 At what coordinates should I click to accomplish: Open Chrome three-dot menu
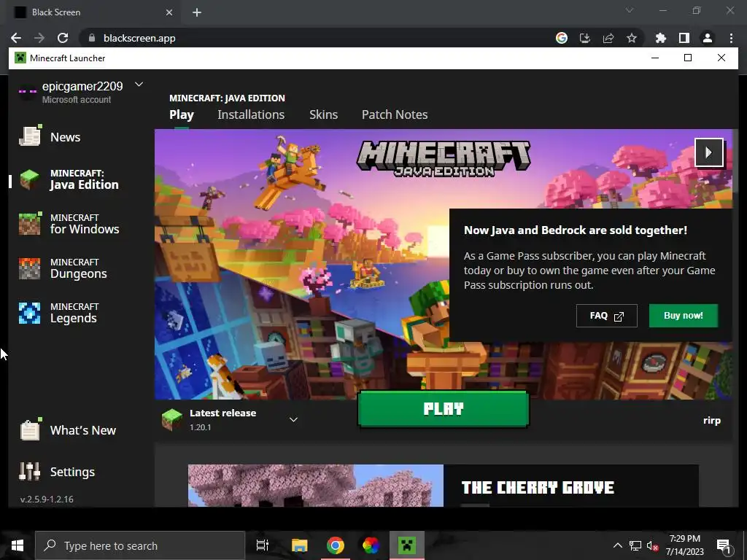(x=731, y=38)
